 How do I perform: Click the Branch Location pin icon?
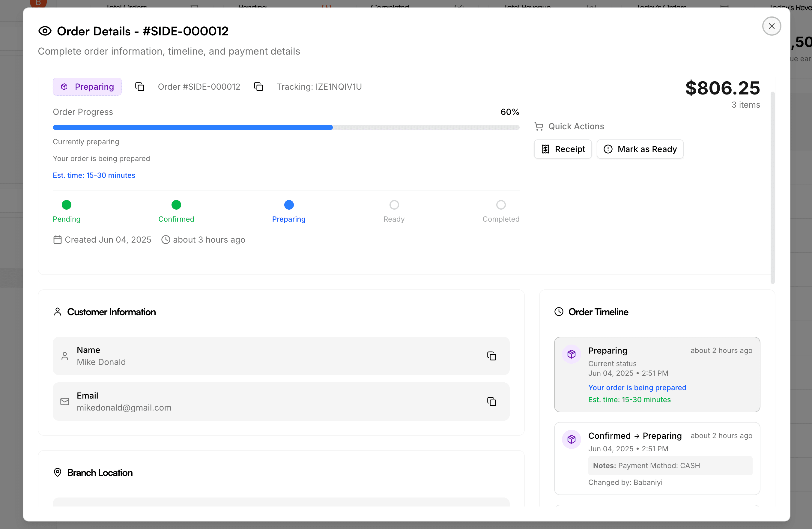click(x=57, y=472)
